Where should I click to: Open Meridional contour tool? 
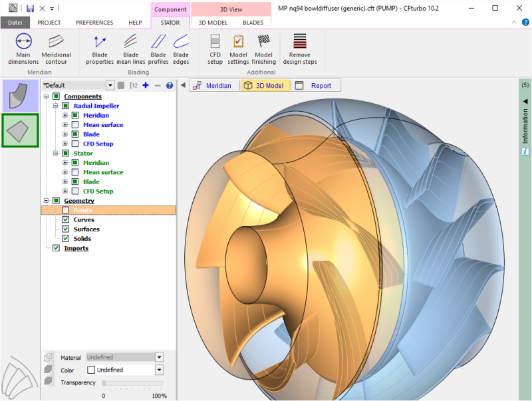pos(57,49)
